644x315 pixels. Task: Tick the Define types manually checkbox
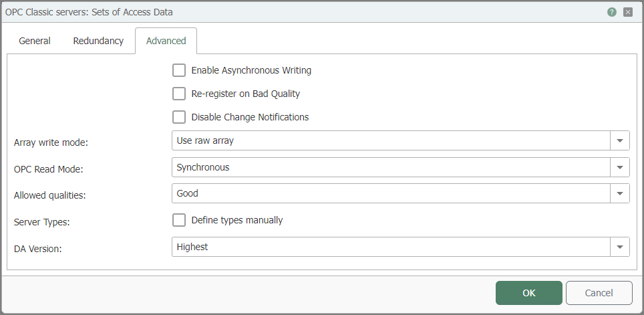coord(179,221)
